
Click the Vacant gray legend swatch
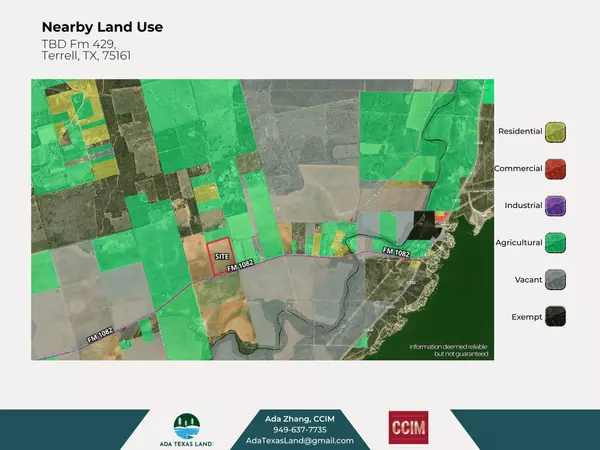[x=557, y=280]
